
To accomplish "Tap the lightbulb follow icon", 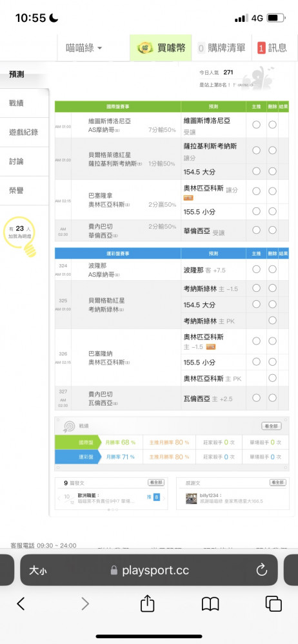I will pos(20,236).
